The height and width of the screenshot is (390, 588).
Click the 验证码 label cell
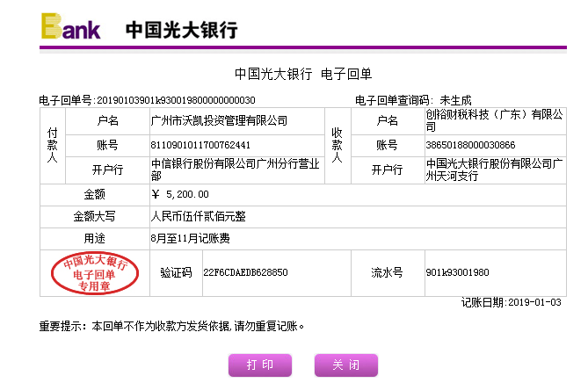pos(176,272)
